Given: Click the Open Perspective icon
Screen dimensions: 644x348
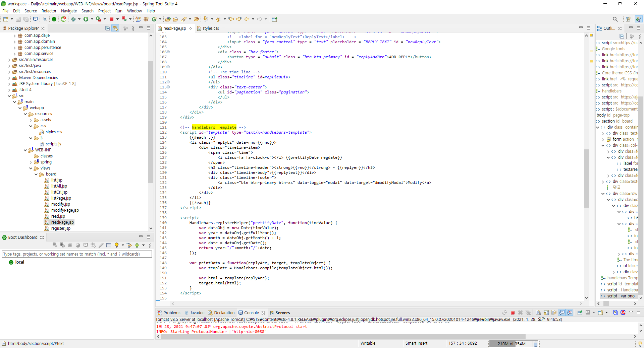Looking at the screenshot, I should (x=628, y=19).
